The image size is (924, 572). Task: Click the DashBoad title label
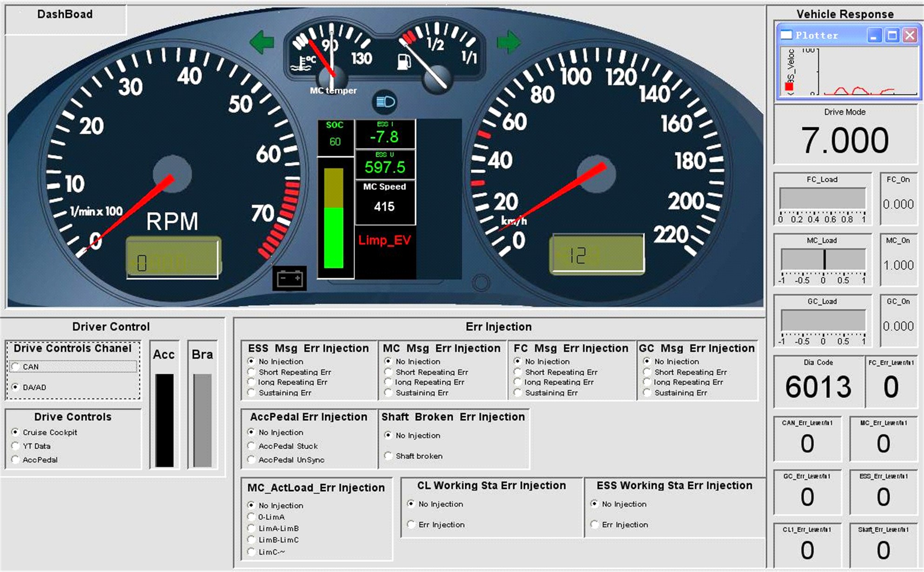pos(65,14)
